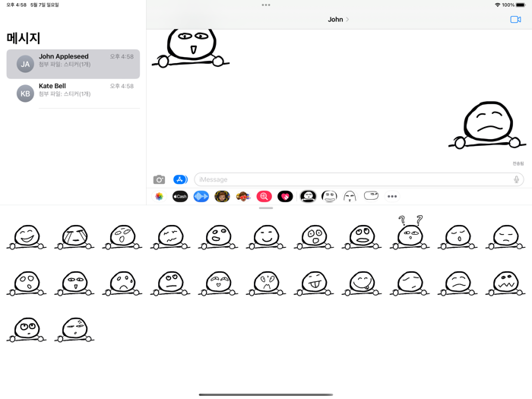532x399 pixels.
Task: Open John Appleseed conversation
Action: click(x=73, y=64)
